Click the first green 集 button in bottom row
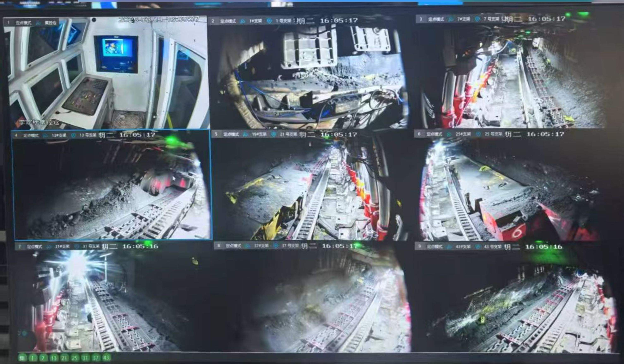 [23, 358]
